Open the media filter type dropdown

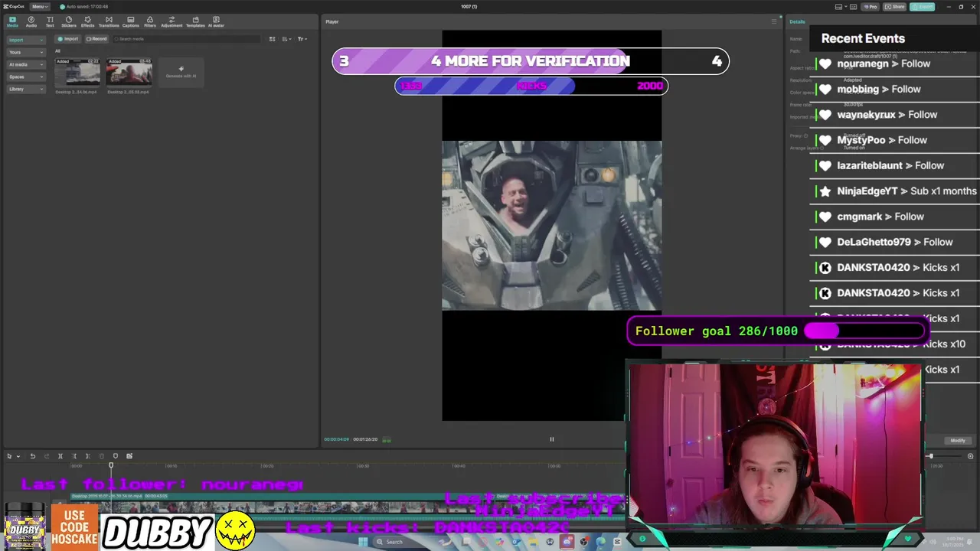(302, 39)
